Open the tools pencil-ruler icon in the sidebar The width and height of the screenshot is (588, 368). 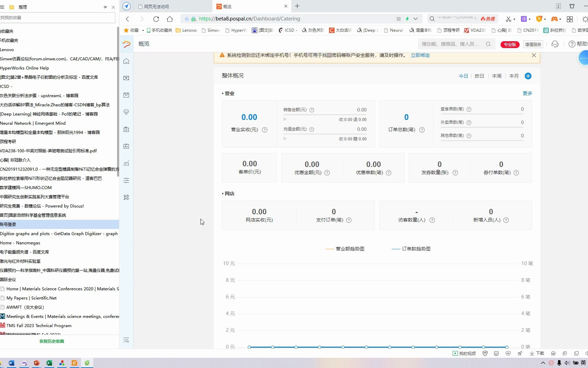126,197
